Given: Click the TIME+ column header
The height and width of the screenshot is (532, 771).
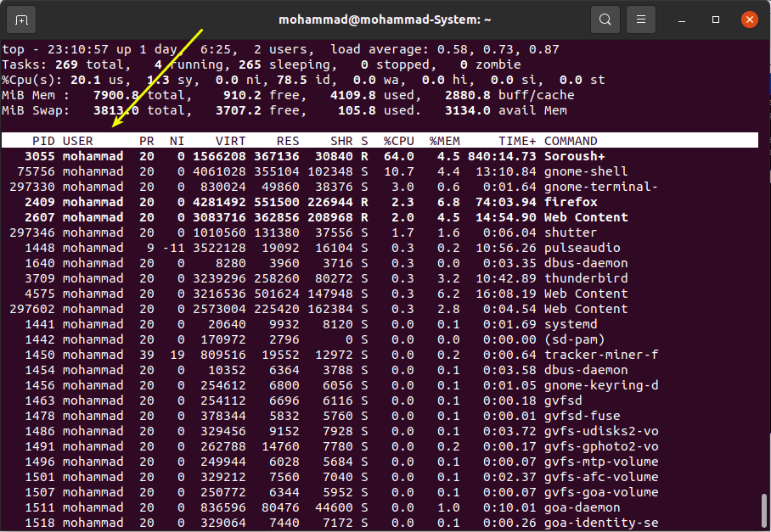Looking at the screenshot, I should (517, 141).
